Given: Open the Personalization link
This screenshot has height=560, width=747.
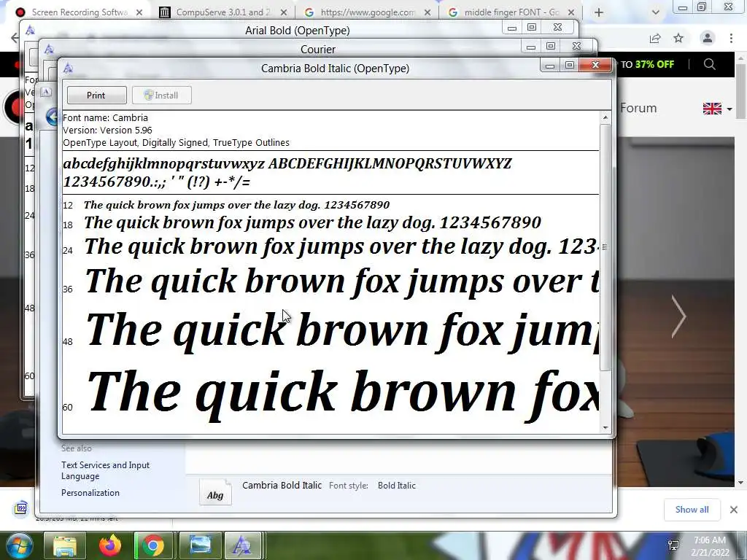Looking at the screenshot, I should click(x=90, y=493).
